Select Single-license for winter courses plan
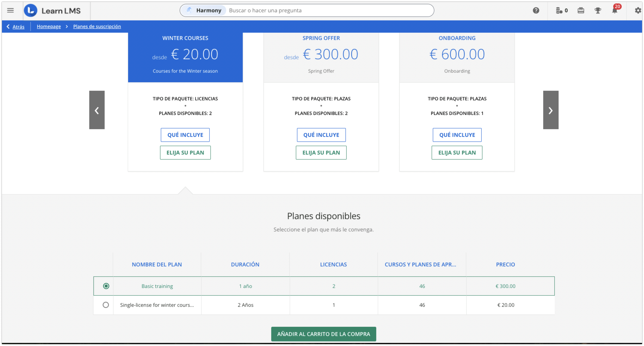644x346 pixels. coord(106,305)
